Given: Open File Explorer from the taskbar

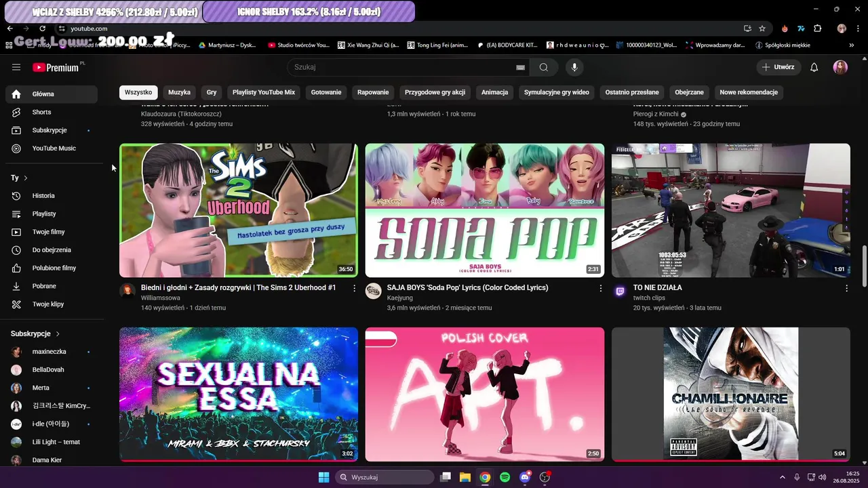Looking at the screenshot, I should (x=465, y=477).
